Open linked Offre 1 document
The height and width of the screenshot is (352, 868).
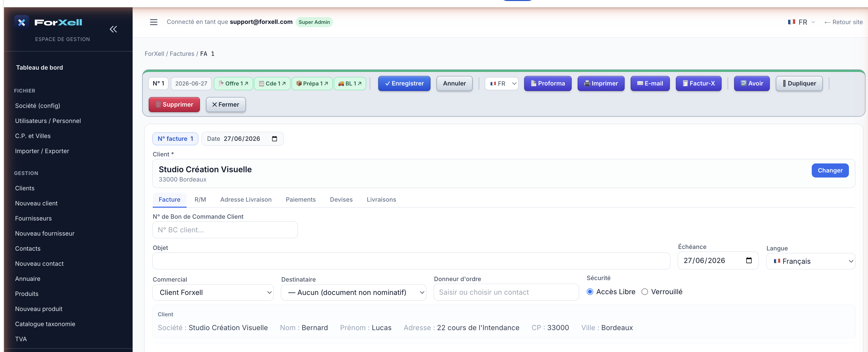[233, 84]
